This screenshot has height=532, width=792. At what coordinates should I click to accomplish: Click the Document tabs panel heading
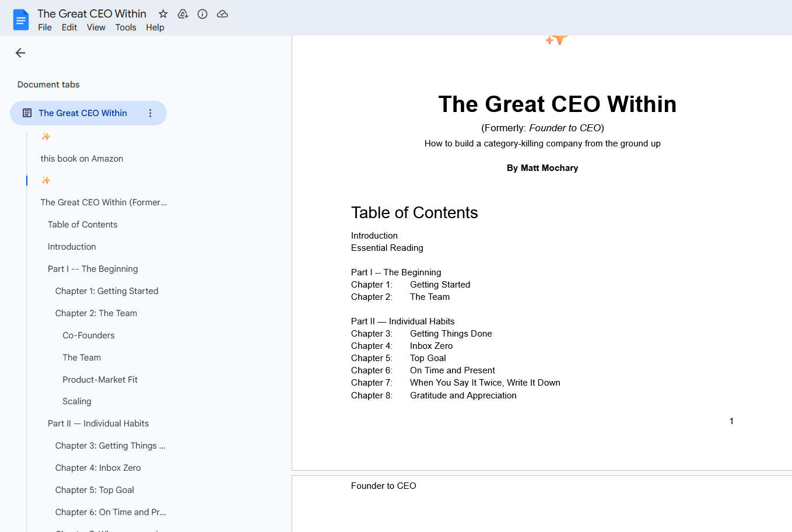(x=48, y=85)
